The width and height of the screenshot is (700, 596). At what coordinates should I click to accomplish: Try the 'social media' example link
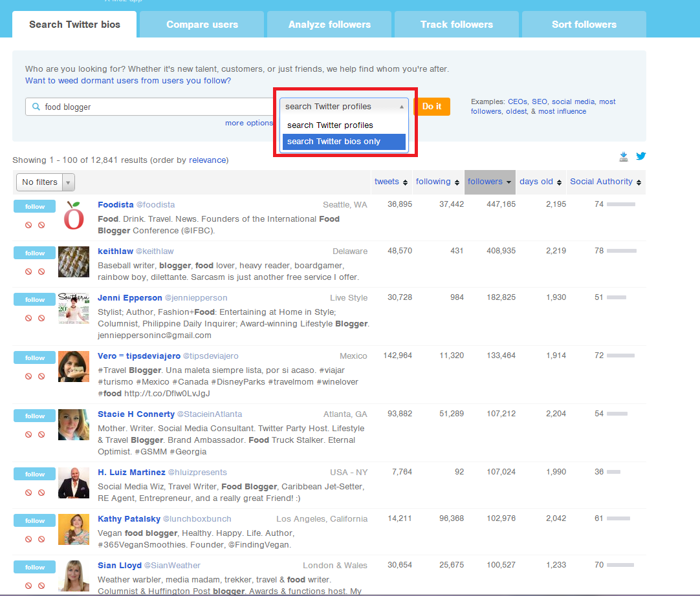pyautogui.click(x=573, y=101)
